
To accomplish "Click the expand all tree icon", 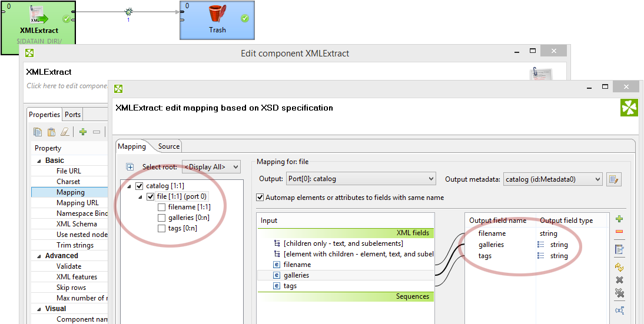I will [x=130, y=167].
